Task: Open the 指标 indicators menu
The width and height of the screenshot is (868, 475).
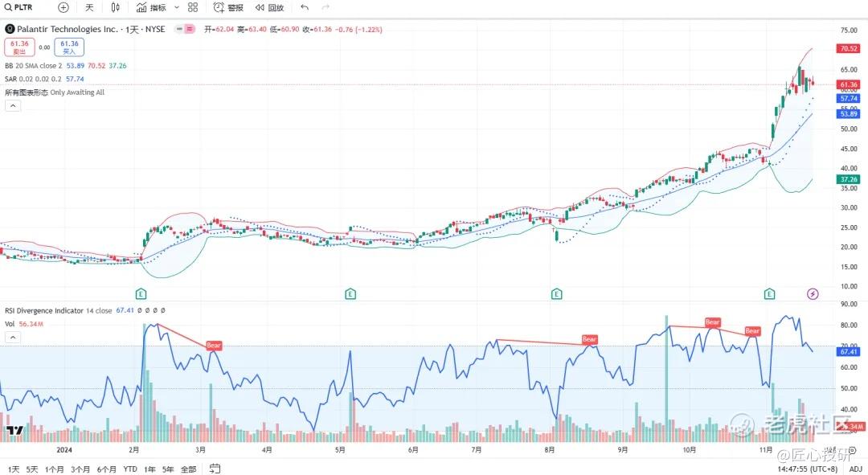Action: pos(151,7)
